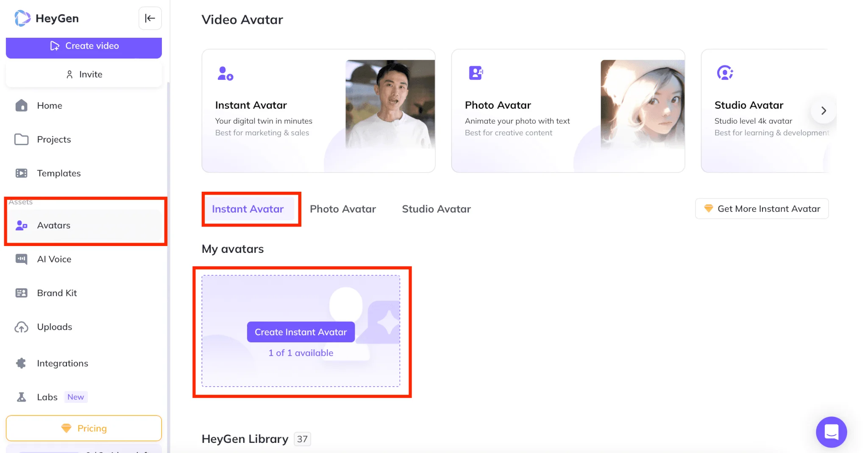This screenshot has height=453, width=868.
Task: Click the Projects folder icon
Action: tap(21, 140)
